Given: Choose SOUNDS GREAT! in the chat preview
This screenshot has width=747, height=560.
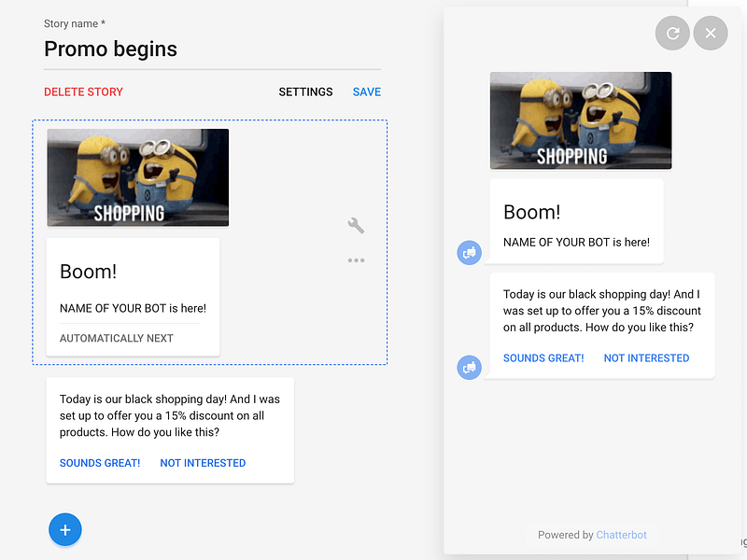Looking at the screenshot, I should tap(543, 358).
